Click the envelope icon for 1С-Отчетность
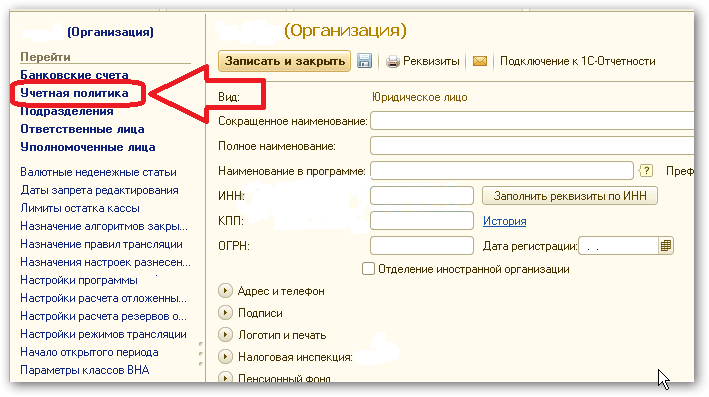Screen dimensions: 709x397 480,61
